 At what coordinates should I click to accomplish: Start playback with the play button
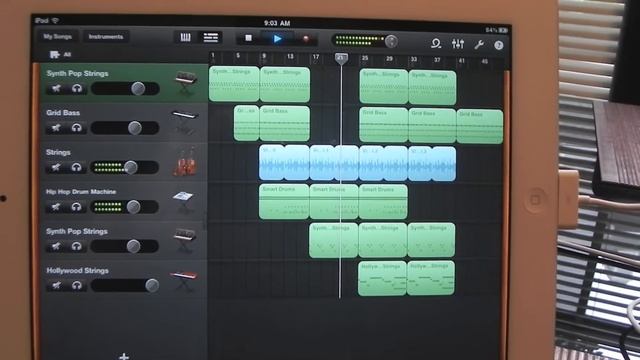278,39
